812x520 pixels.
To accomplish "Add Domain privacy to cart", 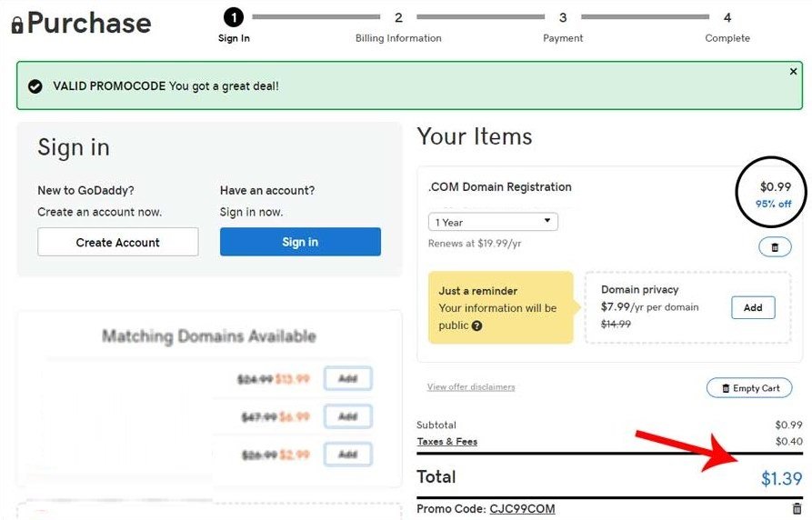I will pyautogui.click(x=753, y=307).
